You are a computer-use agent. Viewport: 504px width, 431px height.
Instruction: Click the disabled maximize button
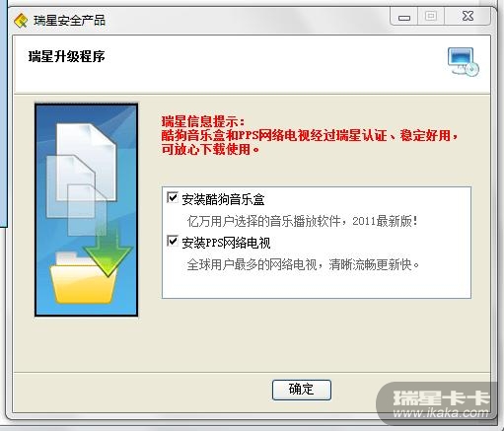click(431, 16)
